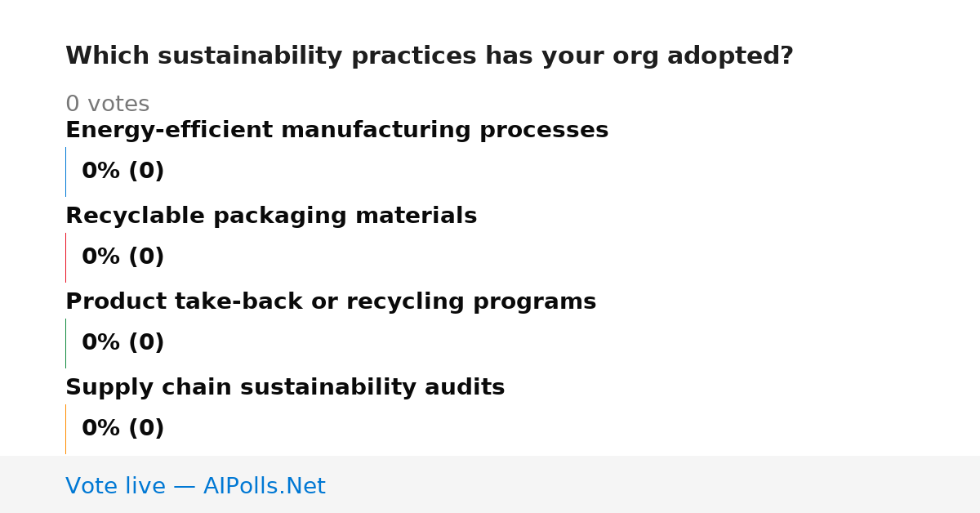This screenshot has height=513, width=980.
Task: Choose the Recyclable packaging materials option
Action: coord(271,216)
